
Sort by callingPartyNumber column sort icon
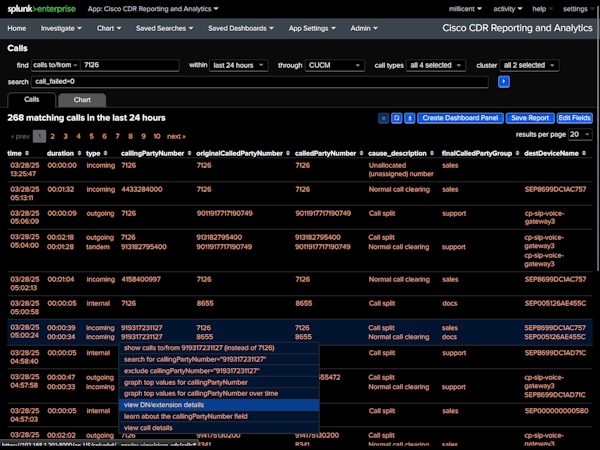coord(189,153)
